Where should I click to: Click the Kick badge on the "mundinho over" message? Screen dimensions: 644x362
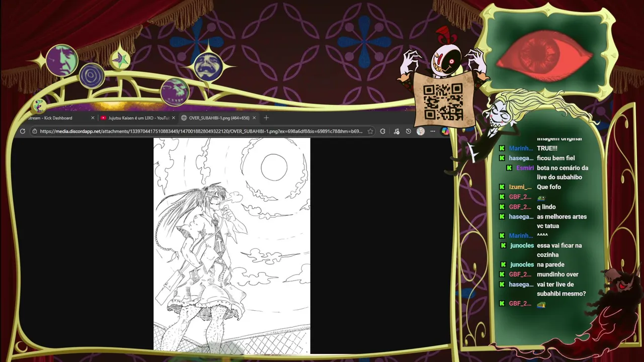pos(502,275)
